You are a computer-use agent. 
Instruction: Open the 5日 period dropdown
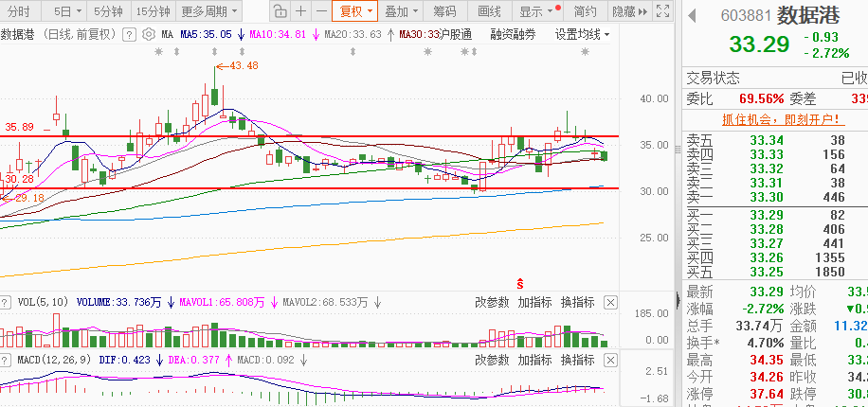tap(68, 11)
